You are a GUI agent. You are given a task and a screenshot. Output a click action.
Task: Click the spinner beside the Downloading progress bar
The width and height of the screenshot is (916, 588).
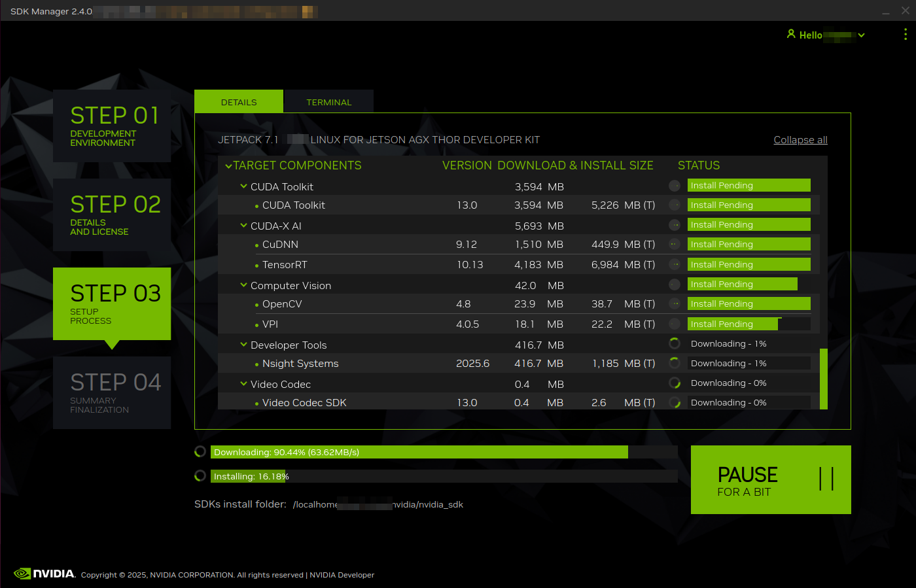click(200, 451)
